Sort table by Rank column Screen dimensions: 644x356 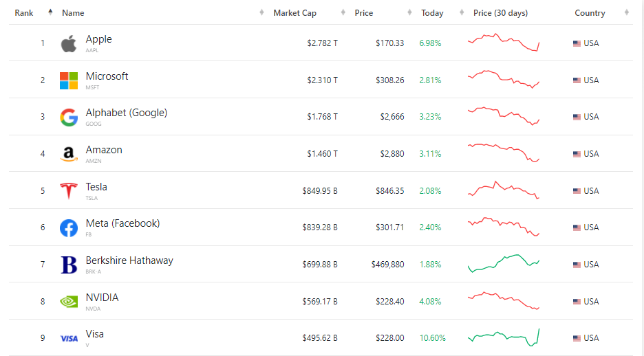coord(24,13)
